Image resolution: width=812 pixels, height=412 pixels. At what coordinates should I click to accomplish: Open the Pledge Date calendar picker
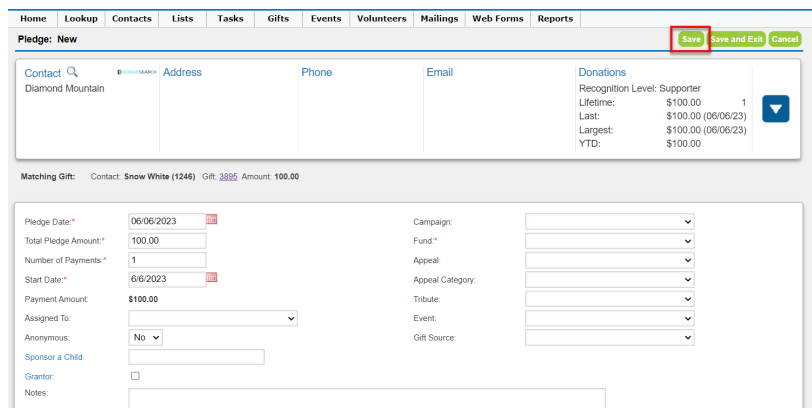coord(211,219)
